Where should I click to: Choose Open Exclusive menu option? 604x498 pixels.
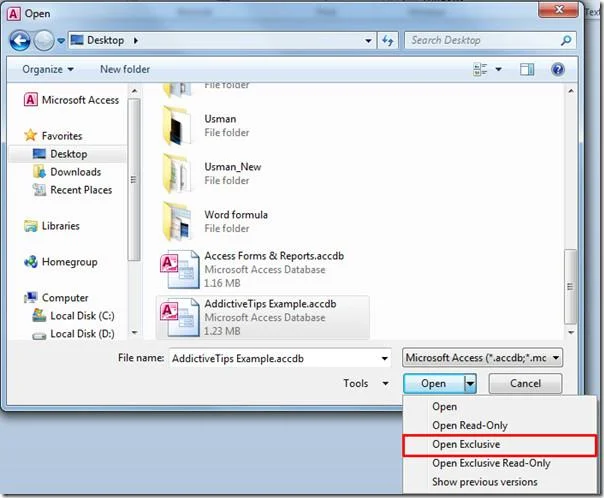coord(499,445)
